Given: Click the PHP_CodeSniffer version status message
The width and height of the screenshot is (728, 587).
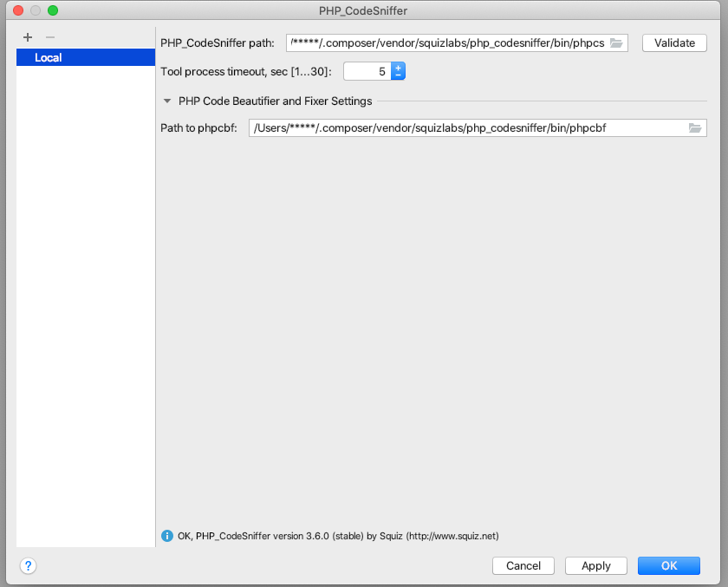Looking at the screenshot, I should pyautogui.click(x=286, y=536).
